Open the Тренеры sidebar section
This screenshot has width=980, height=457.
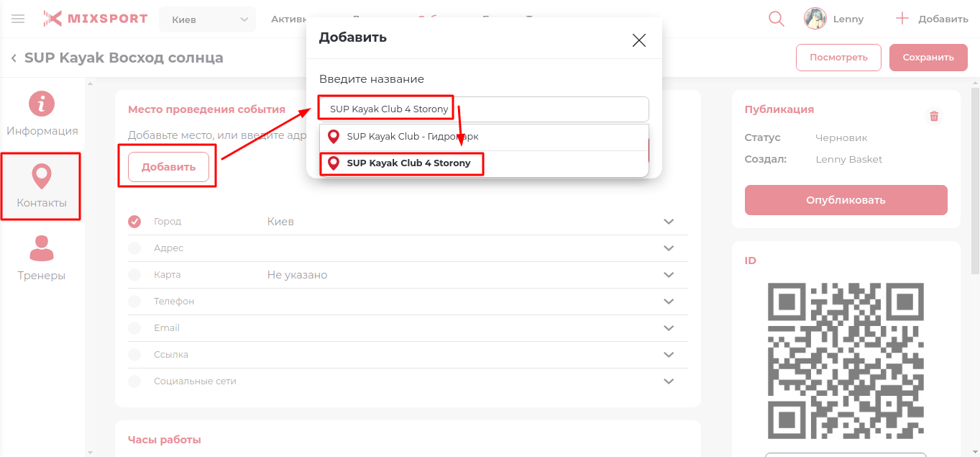(x=42, y=258)
